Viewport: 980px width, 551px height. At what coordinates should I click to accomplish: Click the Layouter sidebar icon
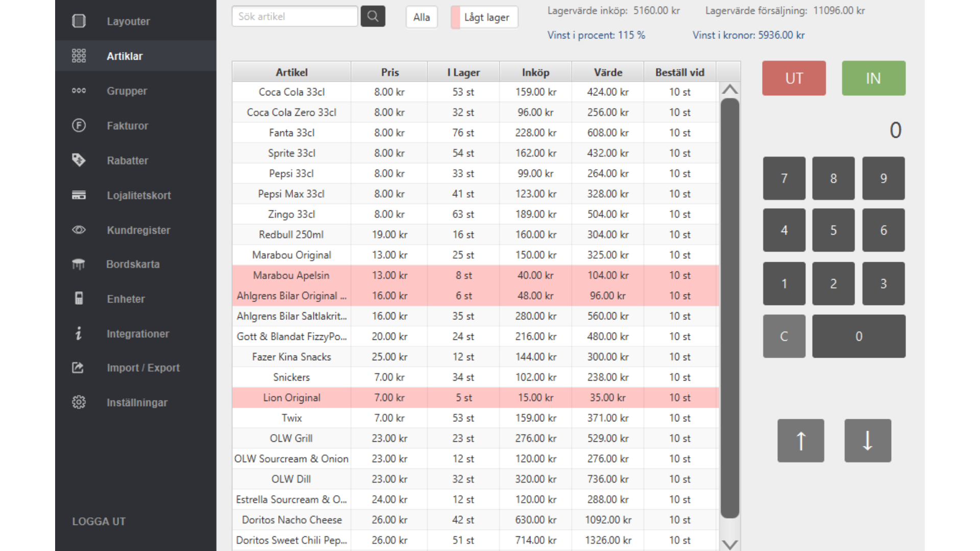point(79,21)
